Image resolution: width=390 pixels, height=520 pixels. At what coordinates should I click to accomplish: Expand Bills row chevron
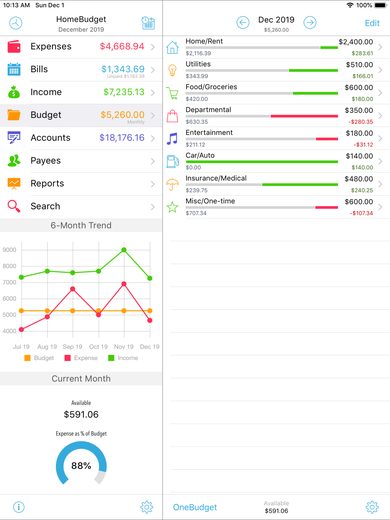click(x=153, y=70)
